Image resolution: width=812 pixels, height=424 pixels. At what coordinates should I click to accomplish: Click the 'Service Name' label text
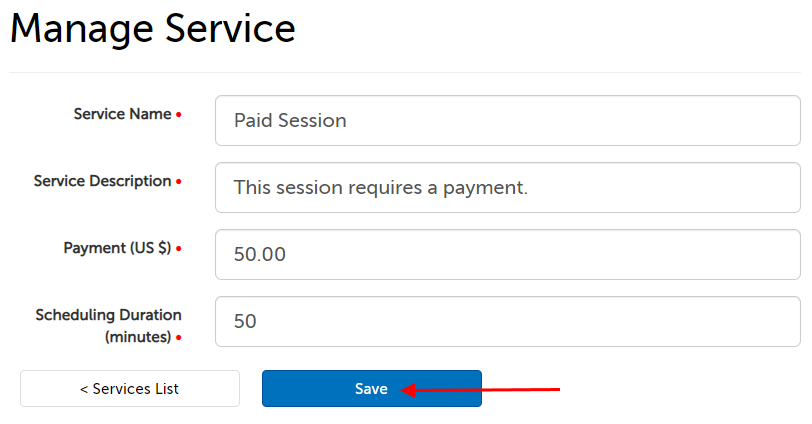pyautogui.click(x=122, y=114)
